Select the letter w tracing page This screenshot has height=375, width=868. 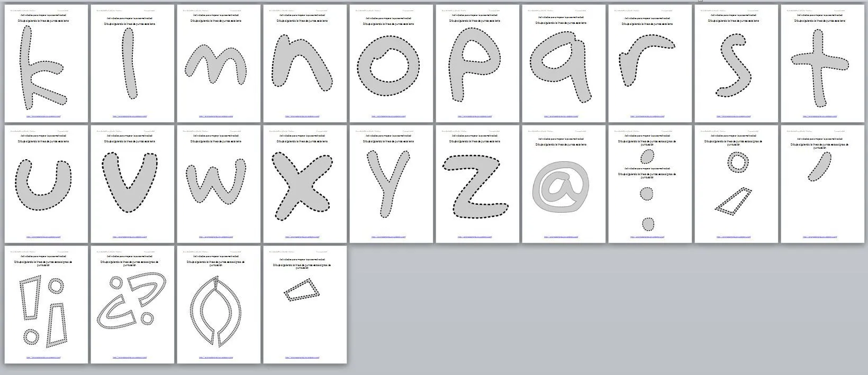219,184
